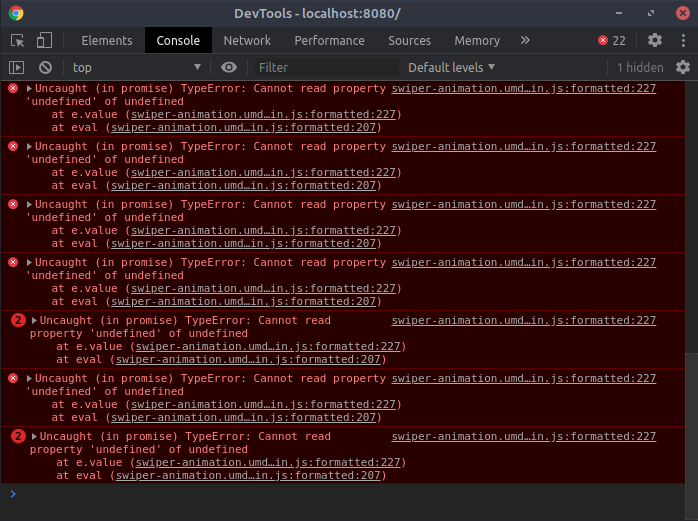Click the first repeat-count badge showing 2

click(18, 320)
